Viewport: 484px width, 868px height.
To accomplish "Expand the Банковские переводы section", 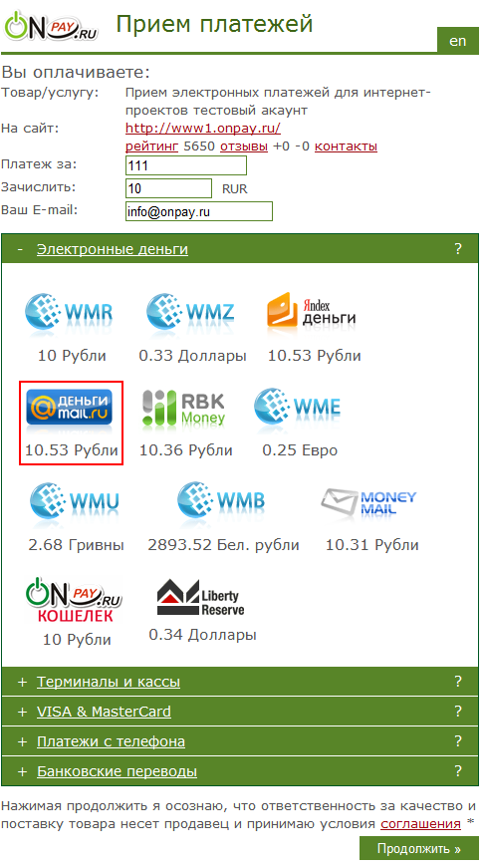I will (117, 771).
